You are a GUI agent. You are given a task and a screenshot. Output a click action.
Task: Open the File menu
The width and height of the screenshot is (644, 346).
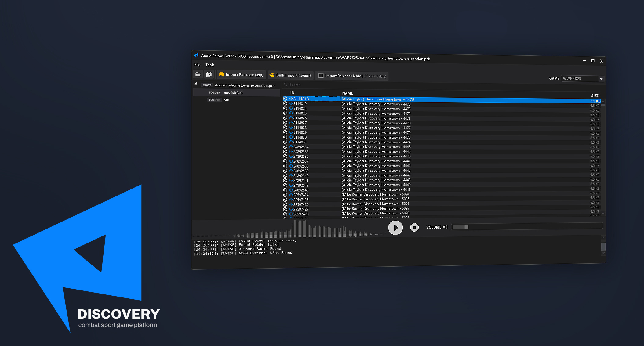[x=197, y=65]
